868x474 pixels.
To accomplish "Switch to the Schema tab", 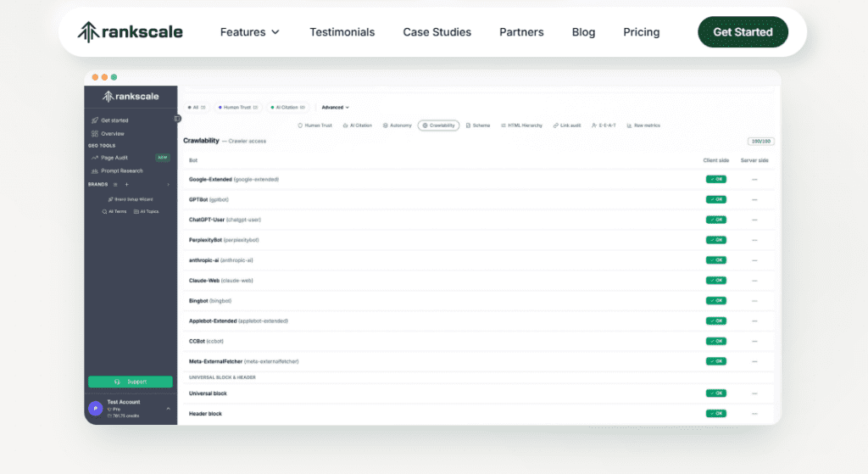I will coord(478,125).
